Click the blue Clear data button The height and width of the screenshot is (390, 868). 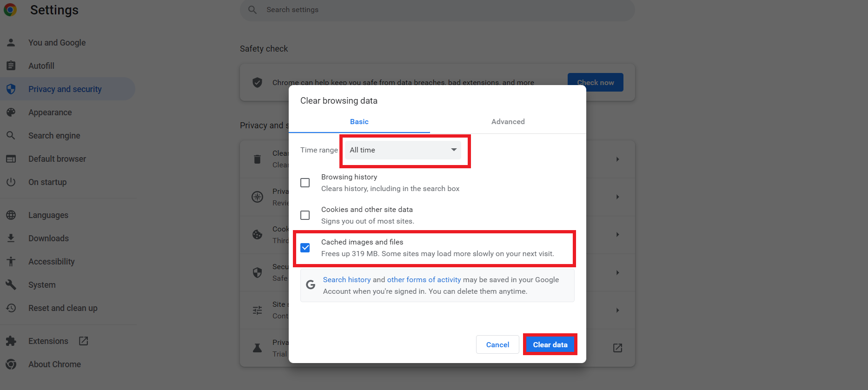(x=550, y=344)
